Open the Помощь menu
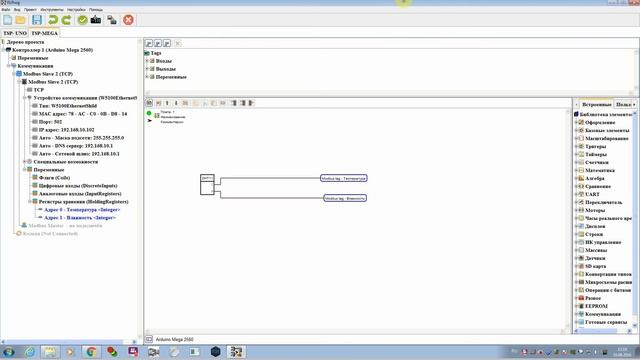The image size is (640, 360). [x=96, y=9]
